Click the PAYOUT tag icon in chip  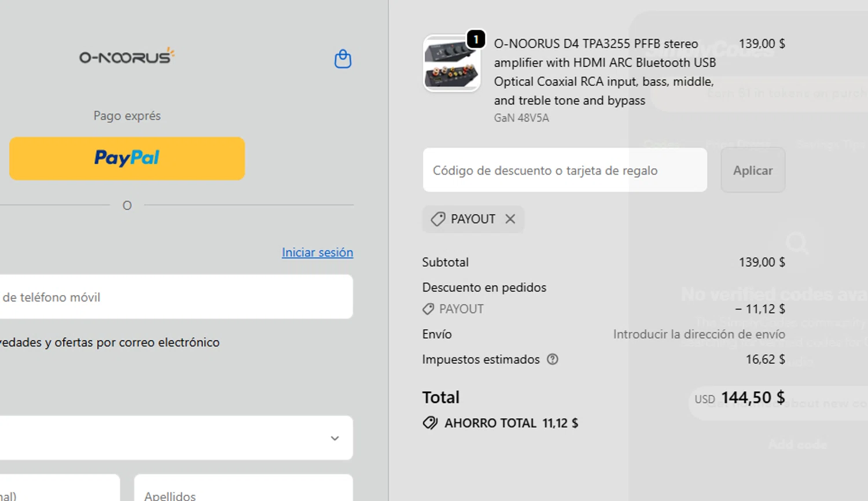[438, 219]
